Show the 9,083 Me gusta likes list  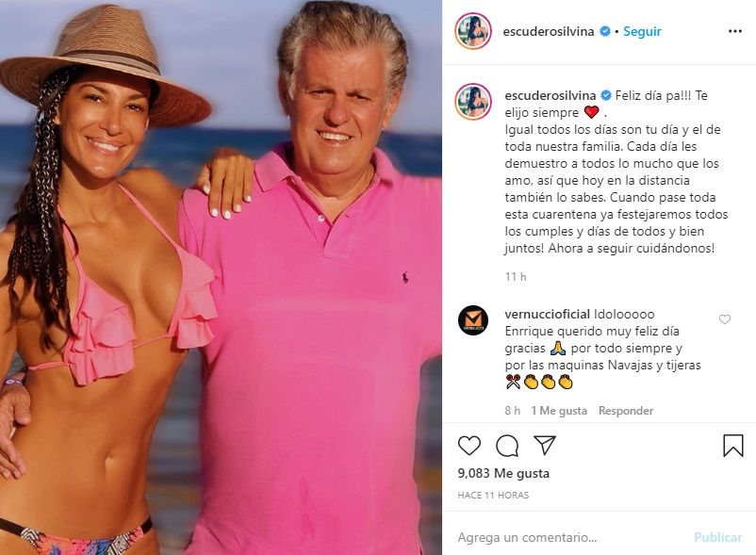(x=503, y=473)
